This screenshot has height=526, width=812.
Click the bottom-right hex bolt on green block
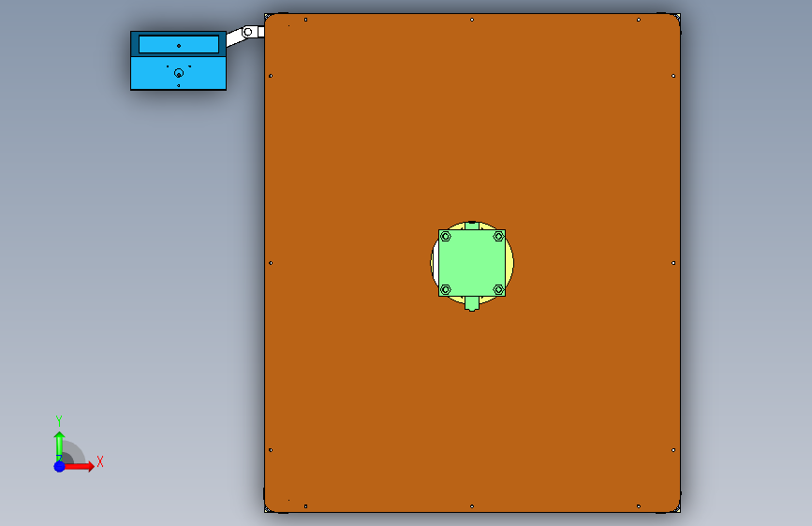coord(498,289)
